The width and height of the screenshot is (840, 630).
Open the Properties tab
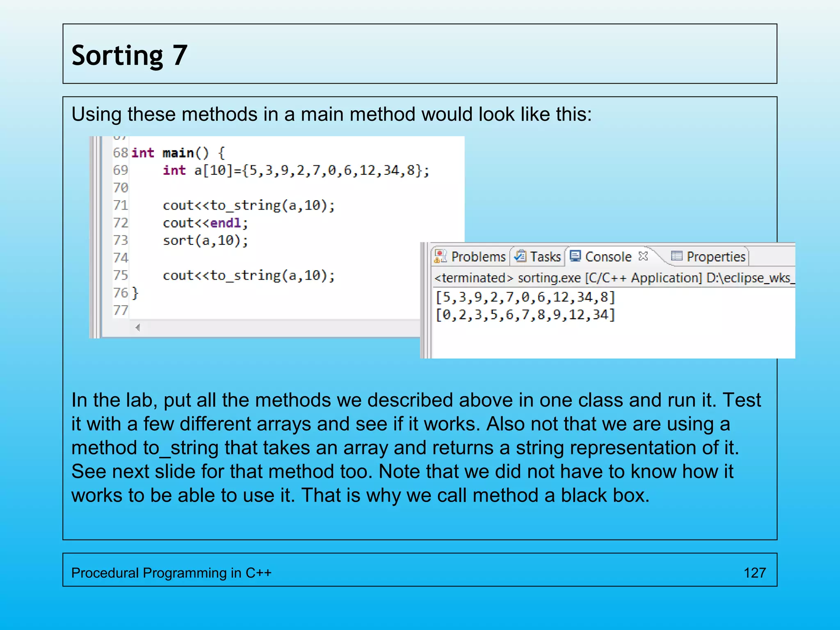[708, 256]
